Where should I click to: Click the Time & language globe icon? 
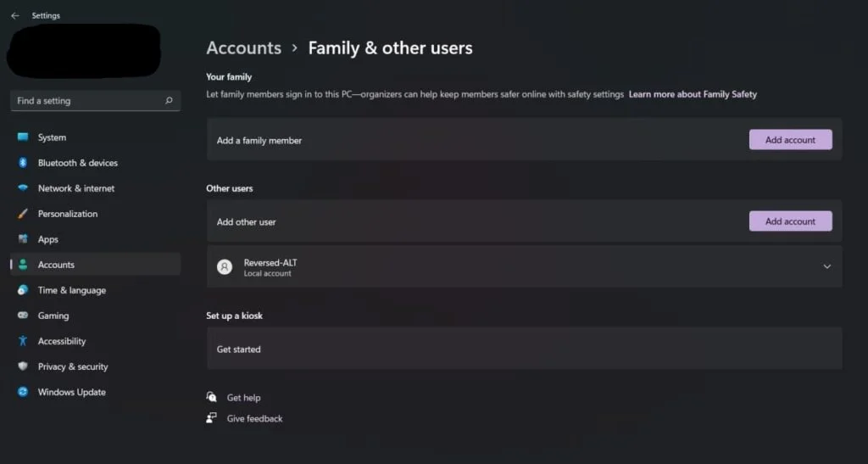click(x=23, y=290)
